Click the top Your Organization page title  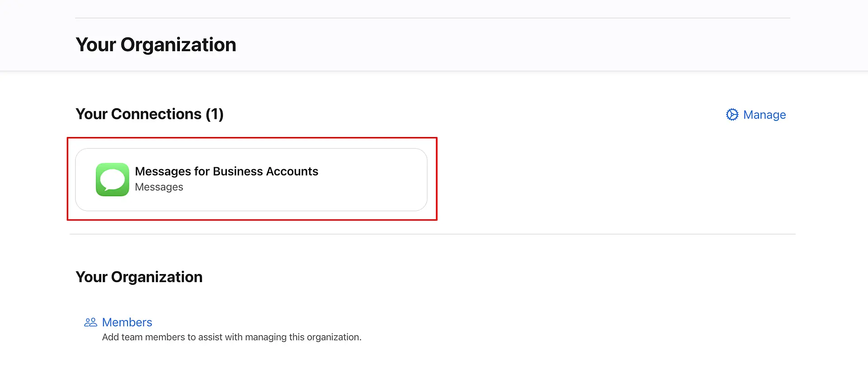click(156, 45)
